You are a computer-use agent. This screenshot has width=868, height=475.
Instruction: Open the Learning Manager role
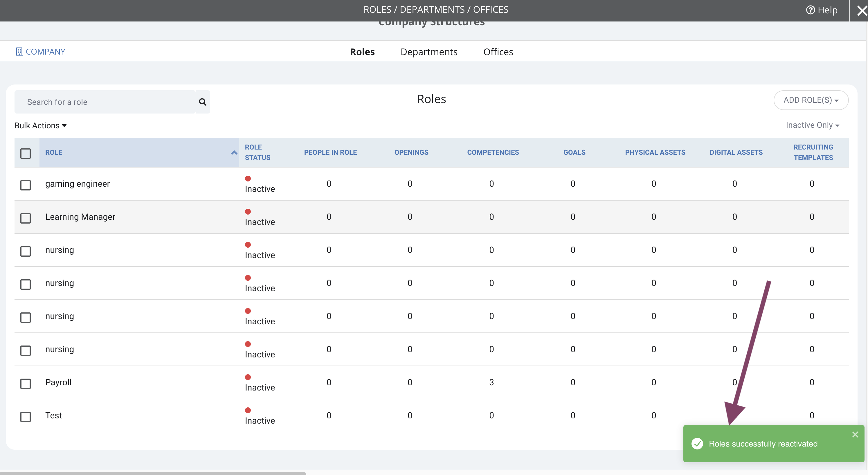(80, 217)
